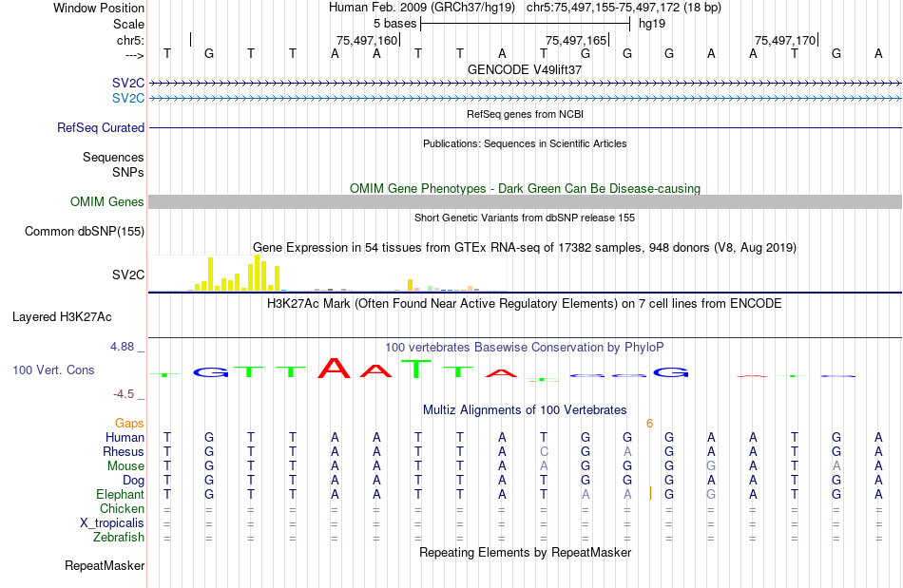Click the SNPs track label
903x588 pixels.
128,172
